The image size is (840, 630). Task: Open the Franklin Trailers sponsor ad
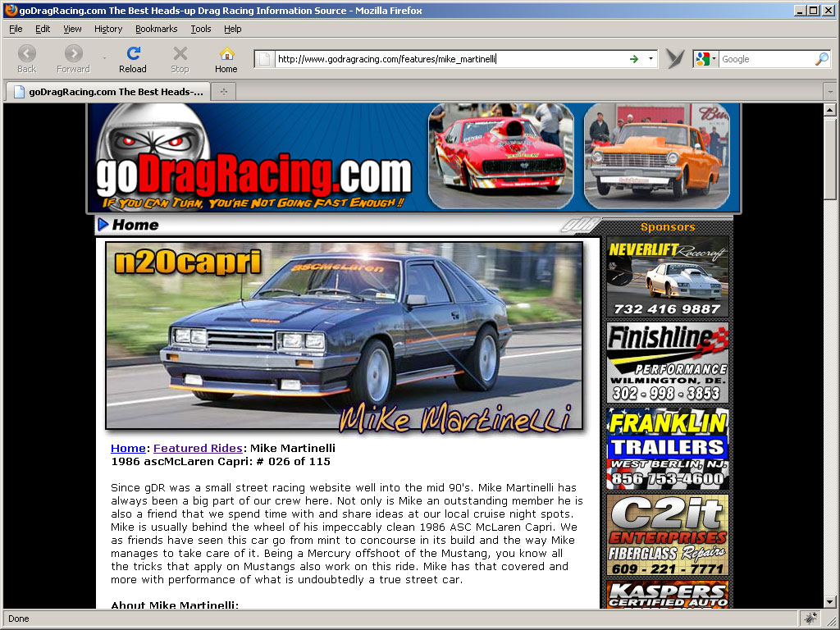[668, 449]
